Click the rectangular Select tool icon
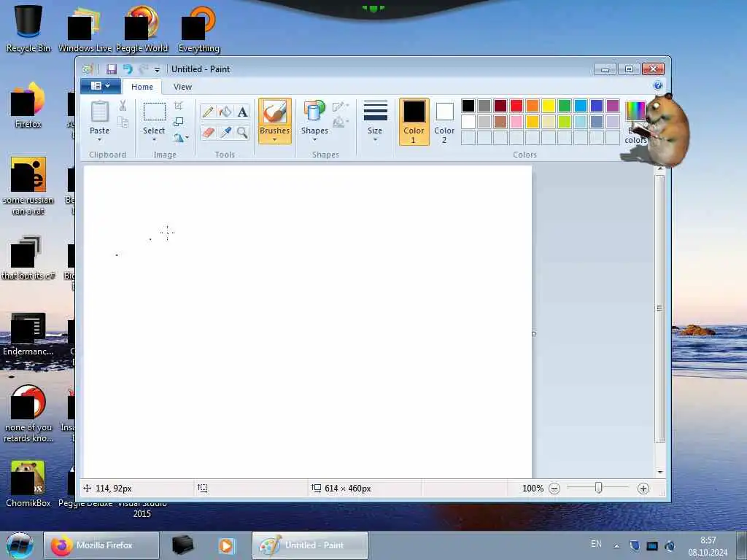The width and height of the screenshot is (747, 560). [155, 112]
